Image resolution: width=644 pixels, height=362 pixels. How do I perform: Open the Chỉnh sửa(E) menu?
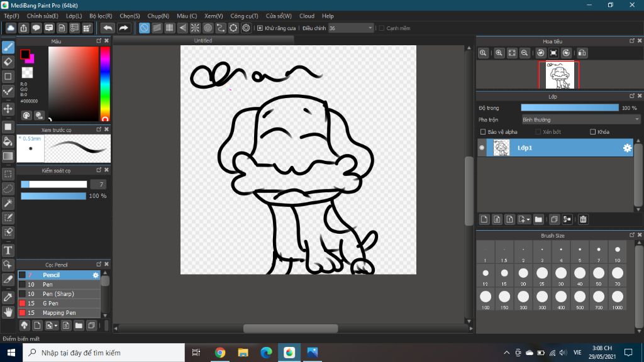tap(42, 16)
